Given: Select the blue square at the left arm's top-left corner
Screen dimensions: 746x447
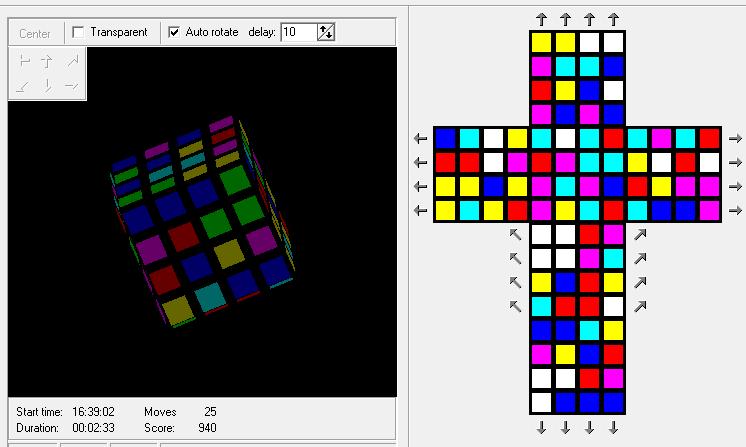Looking at the screenshot, I should tap(445, 138).
